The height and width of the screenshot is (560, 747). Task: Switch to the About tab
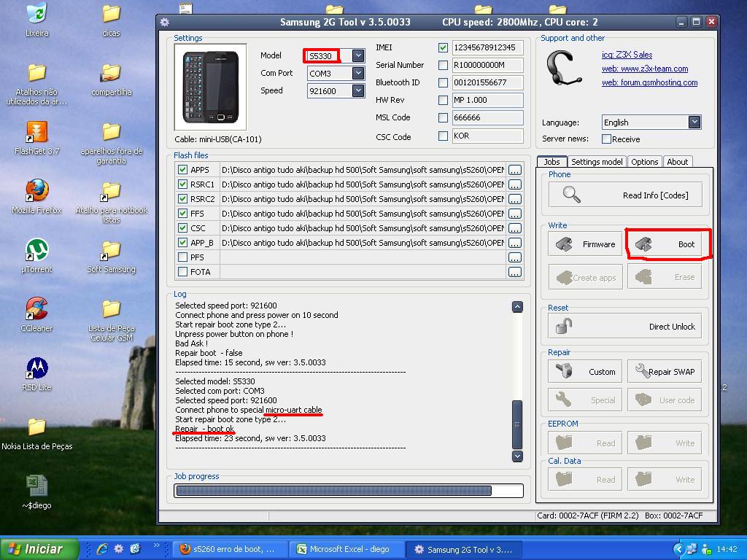click(x=678, y=162)
